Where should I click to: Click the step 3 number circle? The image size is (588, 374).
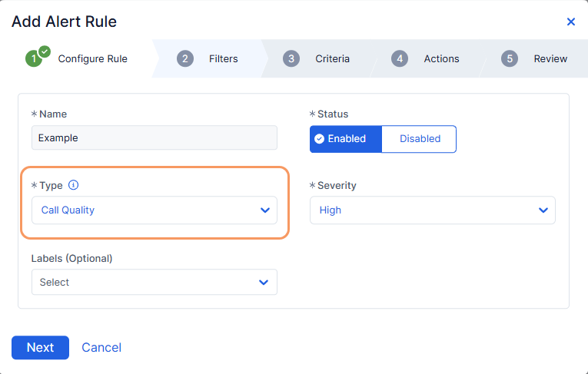[291, 58]
